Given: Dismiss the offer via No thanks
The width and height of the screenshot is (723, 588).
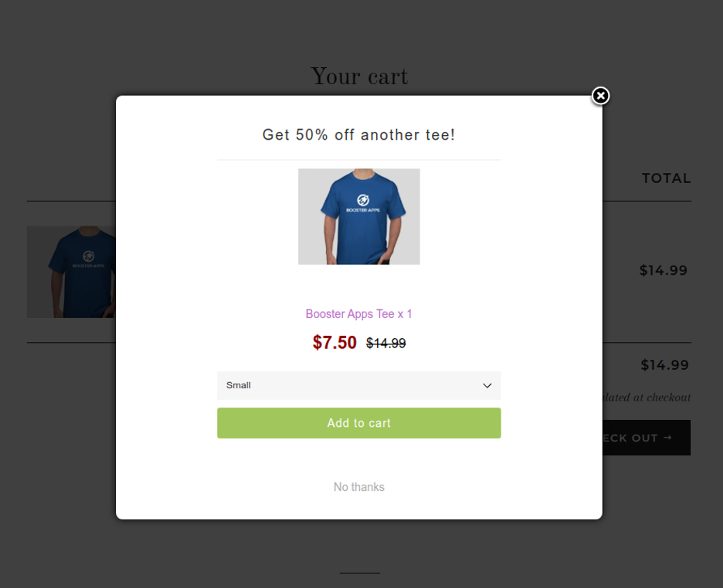Looking at the screenshot, I should [x=359, y=487].
